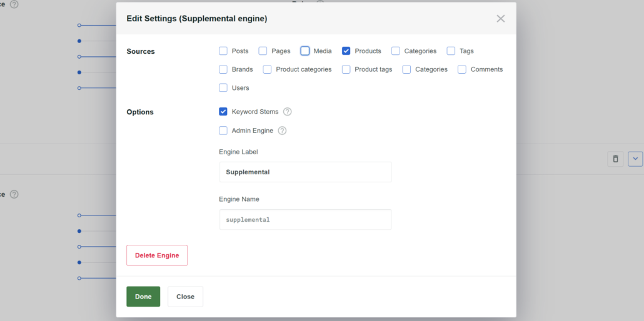This screenshot has width=644, height=321.
Task: Enable the Product categories checkbox
Action: tap(268, 69)
